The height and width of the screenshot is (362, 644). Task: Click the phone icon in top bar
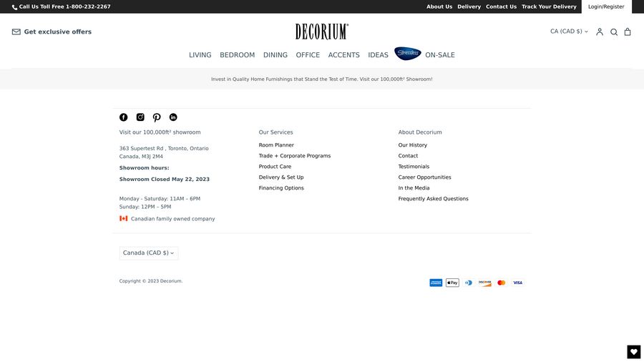(15, 7)
